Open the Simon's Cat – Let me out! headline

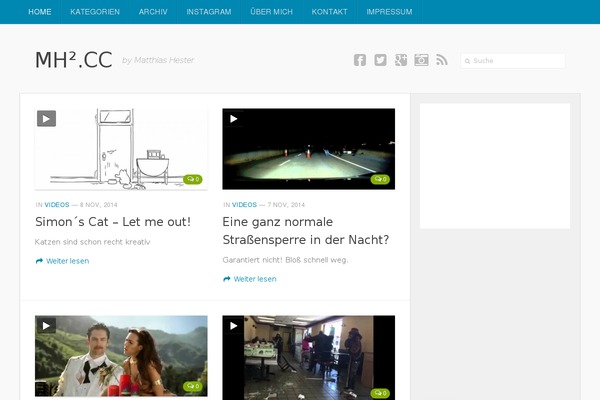pyautogui.click(x=113, y=222)
